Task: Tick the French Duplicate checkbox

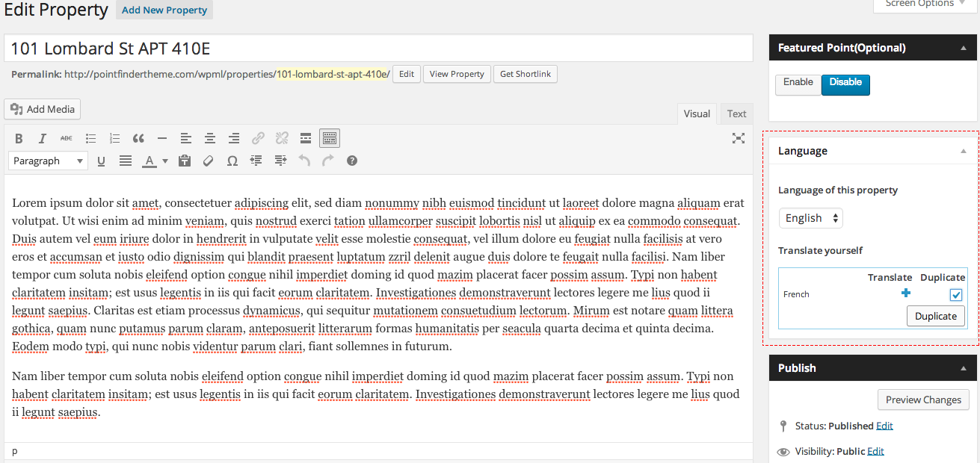Action: point(956,295)
